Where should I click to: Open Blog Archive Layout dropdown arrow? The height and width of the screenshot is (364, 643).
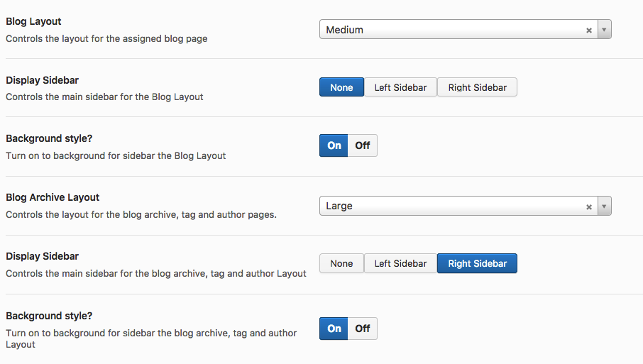[x=604, y=206]
